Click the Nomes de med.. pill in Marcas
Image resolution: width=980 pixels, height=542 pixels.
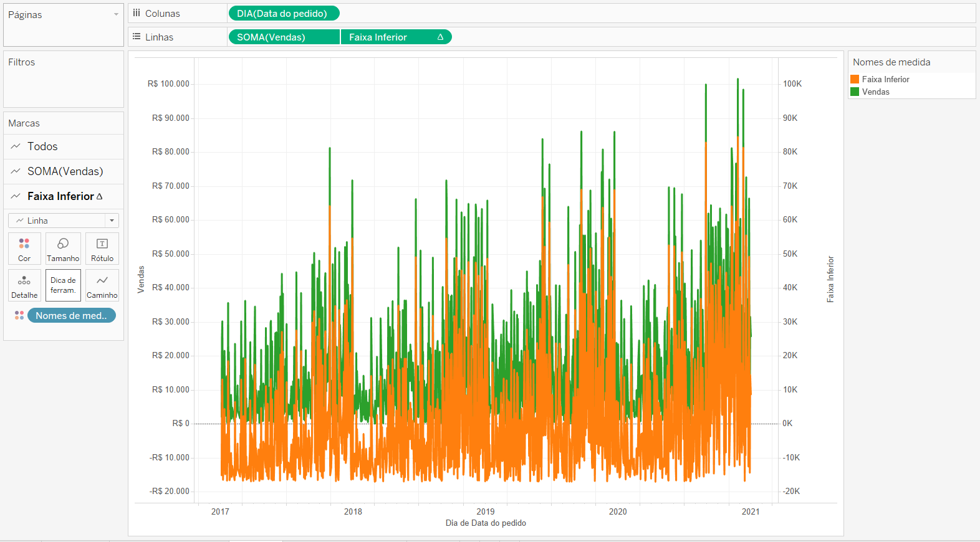click(72, 316)
